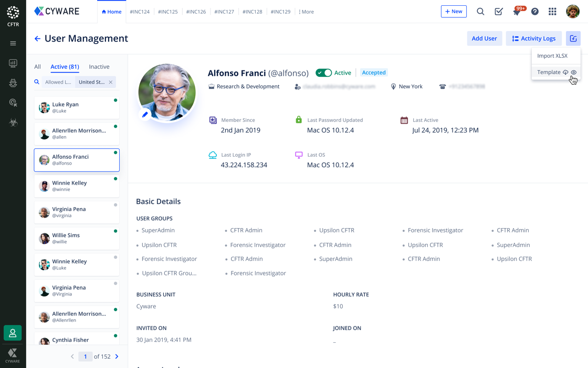This screenshot has width=588, height=368.
Task: Select Willie Sims in the user list
Action: tap(77, 238)
